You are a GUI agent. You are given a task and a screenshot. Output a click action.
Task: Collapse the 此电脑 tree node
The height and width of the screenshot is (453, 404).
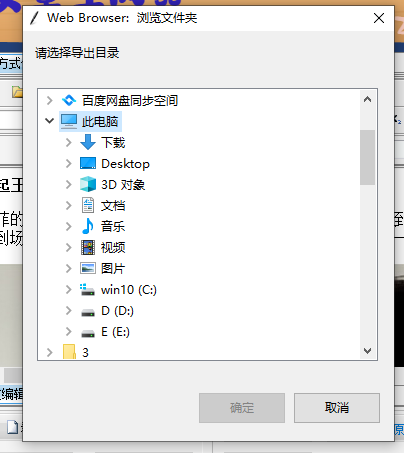click(x=49, y=121)
